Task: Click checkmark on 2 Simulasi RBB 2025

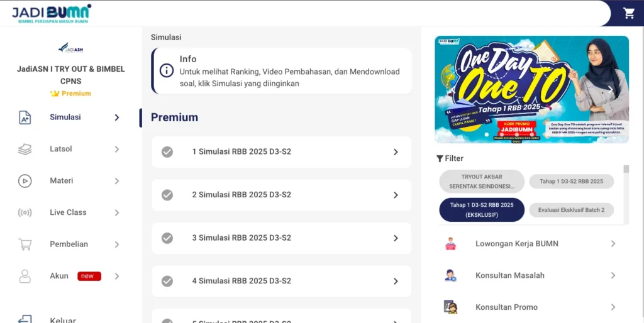Action: pos(167,195)
